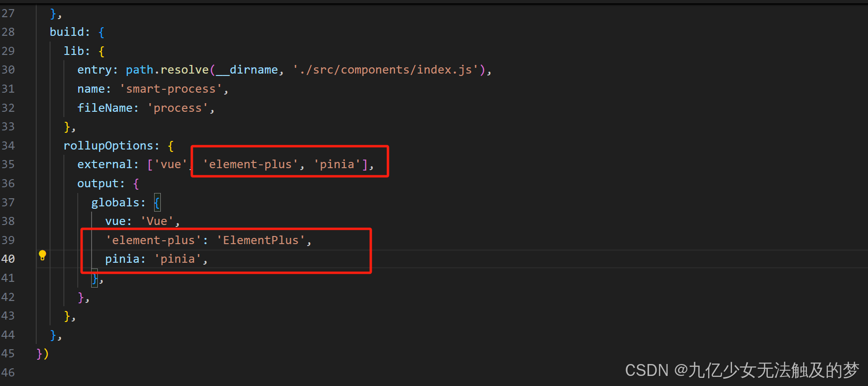Click the closing '})' on line 45
The height and width of the screenshot is (386, 868).
point(42,354)
